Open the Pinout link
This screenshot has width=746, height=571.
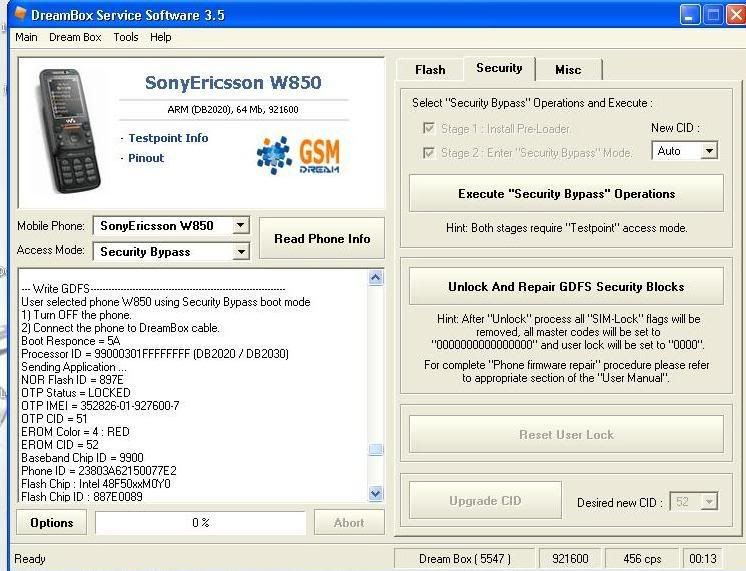146,158
